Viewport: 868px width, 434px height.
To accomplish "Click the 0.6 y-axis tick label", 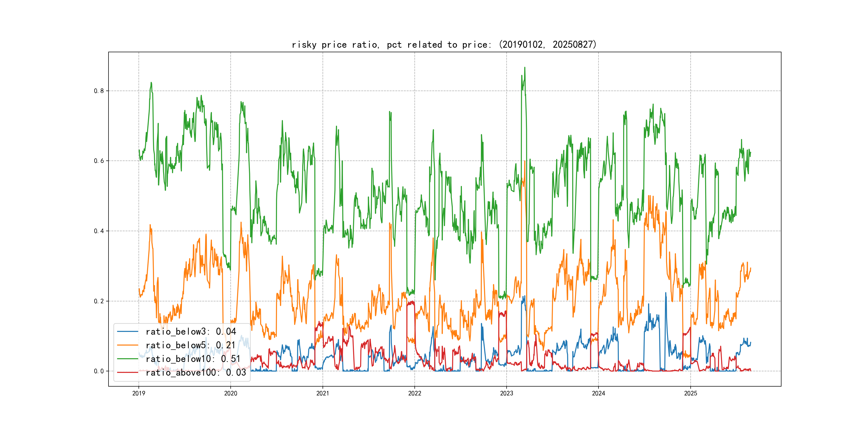I will (99, 161).
